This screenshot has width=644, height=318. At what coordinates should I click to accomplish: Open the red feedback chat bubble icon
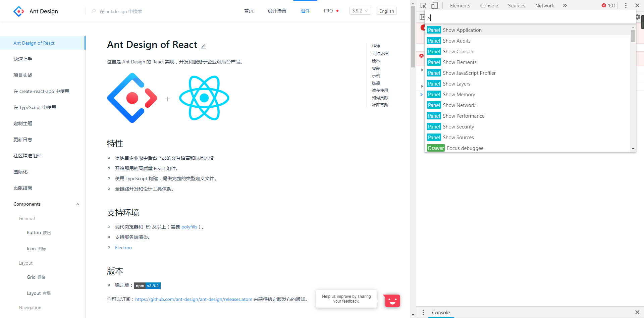click(392, 301)
